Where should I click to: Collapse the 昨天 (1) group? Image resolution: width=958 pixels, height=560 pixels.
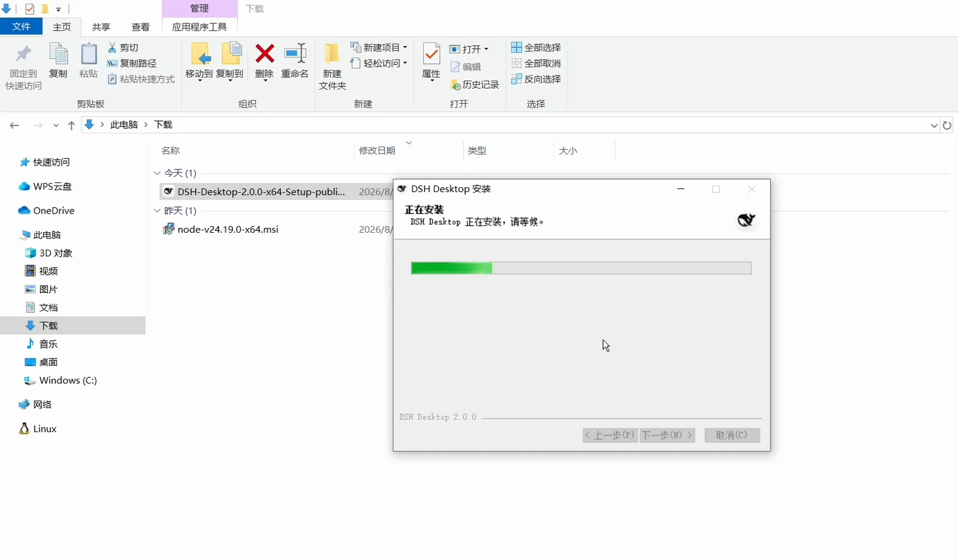[157, 211]
